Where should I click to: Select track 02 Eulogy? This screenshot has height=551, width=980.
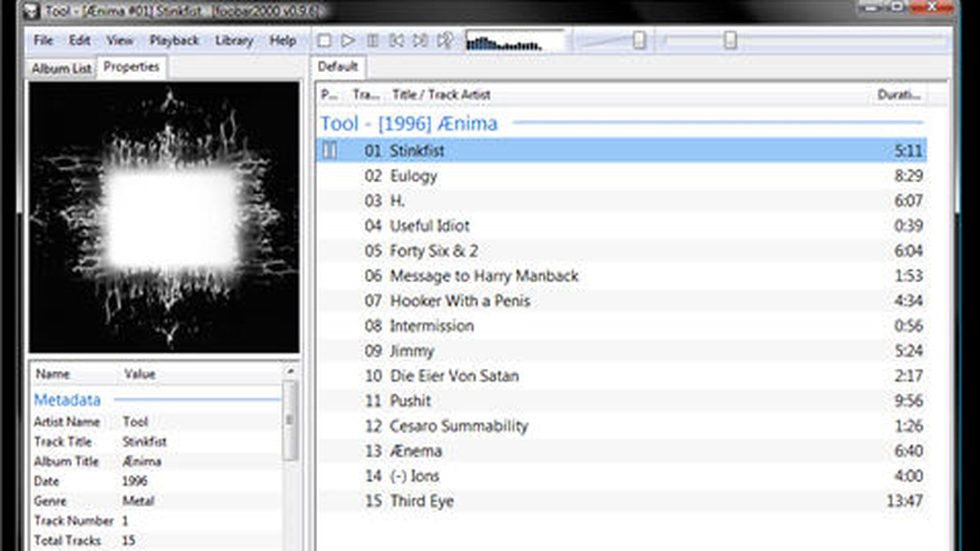click(x=622, y=176)
